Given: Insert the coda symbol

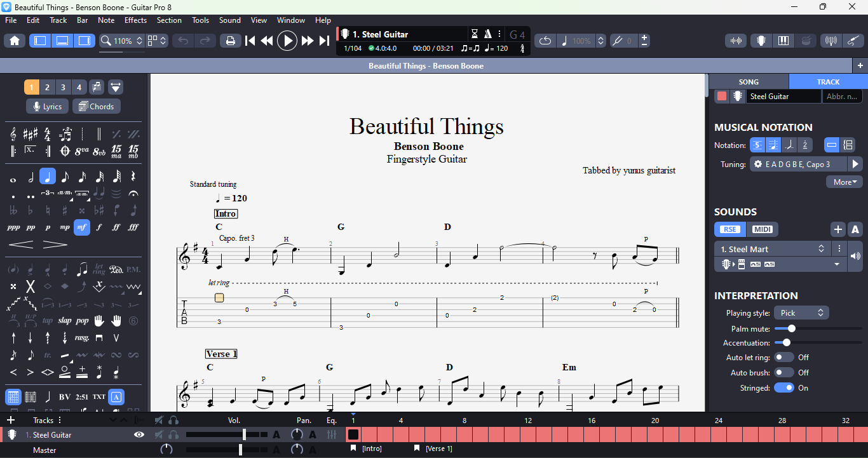Looking at the screenshot, I should pyautogui.click(x=65, y=151).
